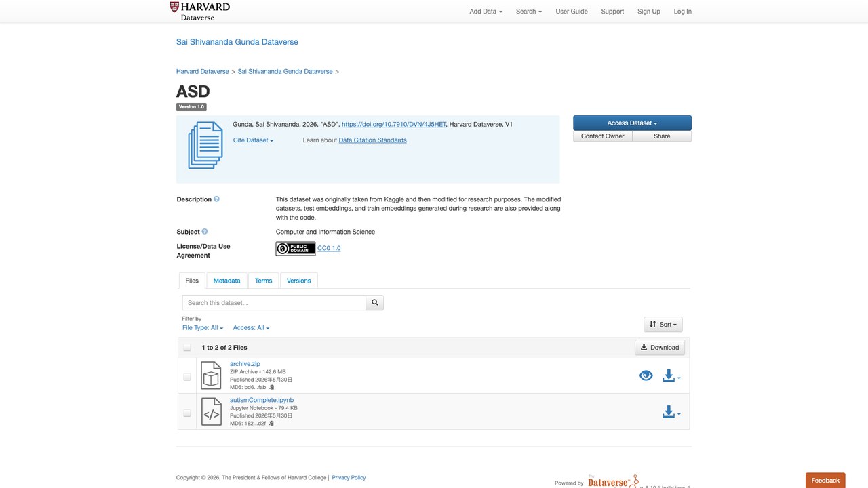Switch to the Versions tab

[298, 281]
